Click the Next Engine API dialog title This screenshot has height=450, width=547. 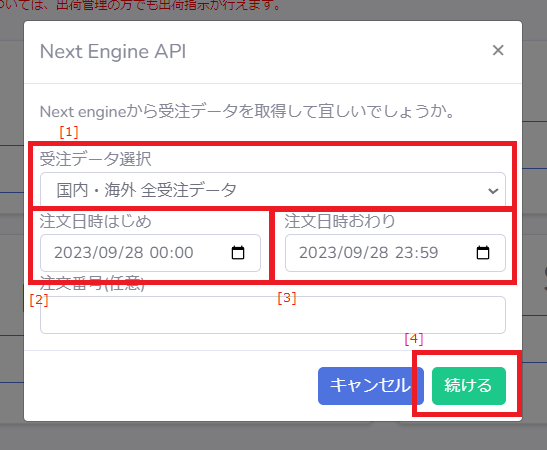point(113,52)
